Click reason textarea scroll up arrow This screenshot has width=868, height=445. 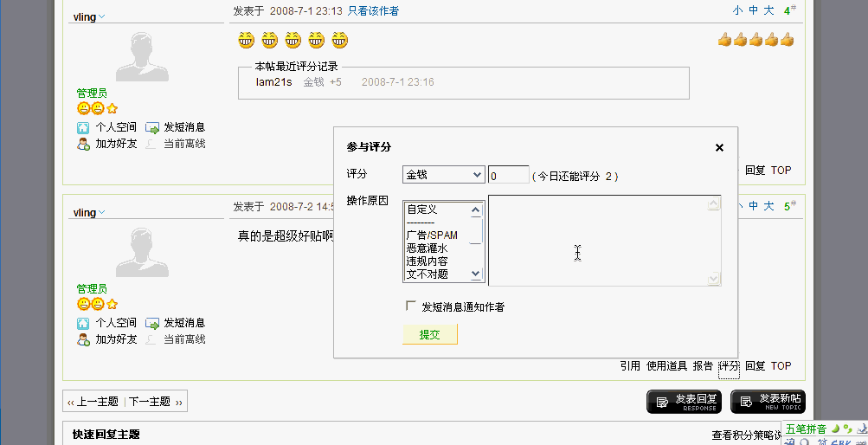tap(714, 203)
